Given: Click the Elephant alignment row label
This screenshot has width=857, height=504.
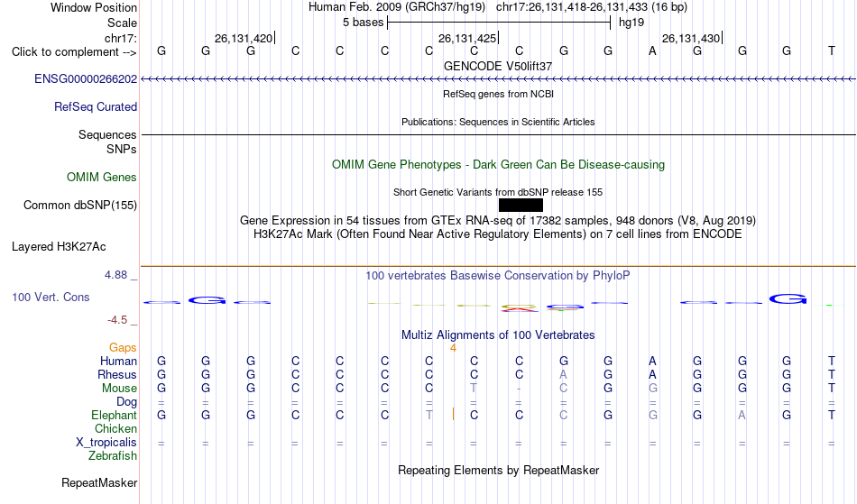Looking at the screenshot, I should tap(114, 415).
